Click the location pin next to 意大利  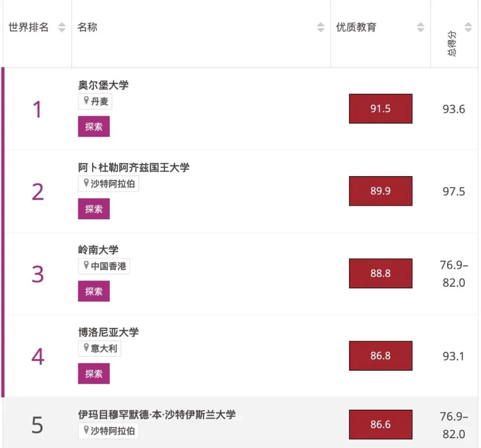86,348
